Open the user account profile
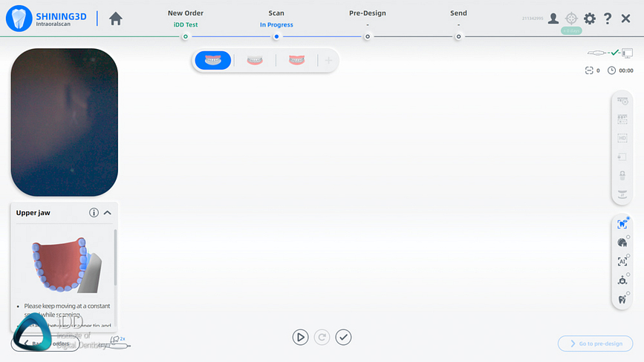644x362 pixels. click(553, 19)
